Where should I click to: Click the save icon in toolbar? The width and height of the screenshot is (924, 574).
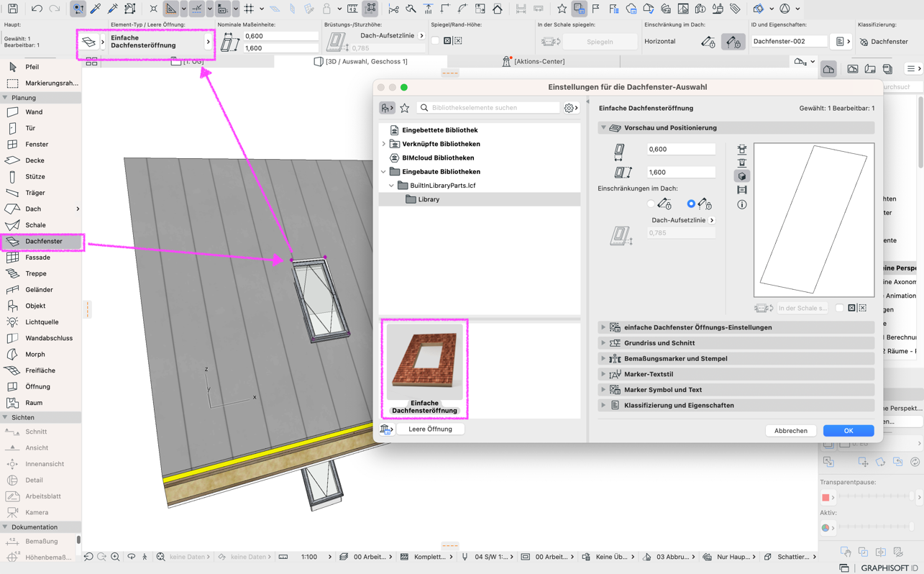[13, 9]
